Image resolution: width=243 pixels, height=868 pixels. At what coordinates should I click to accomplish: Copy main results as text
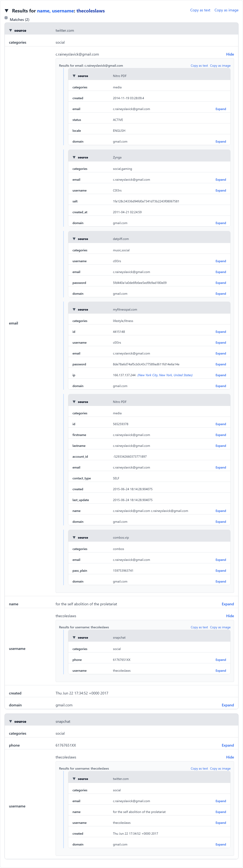pyautogui.click(x=200, y=10)
